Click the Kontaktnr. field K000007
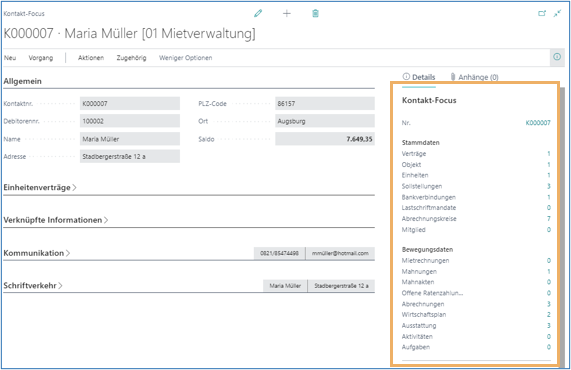This screenshot has height=370, width=571. click(x=130, y=103)
